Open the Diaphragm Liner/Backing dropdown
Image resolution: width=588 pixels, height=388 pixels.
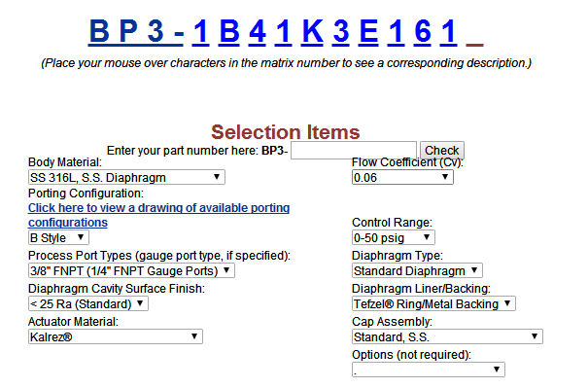click(x=433, y=303)
